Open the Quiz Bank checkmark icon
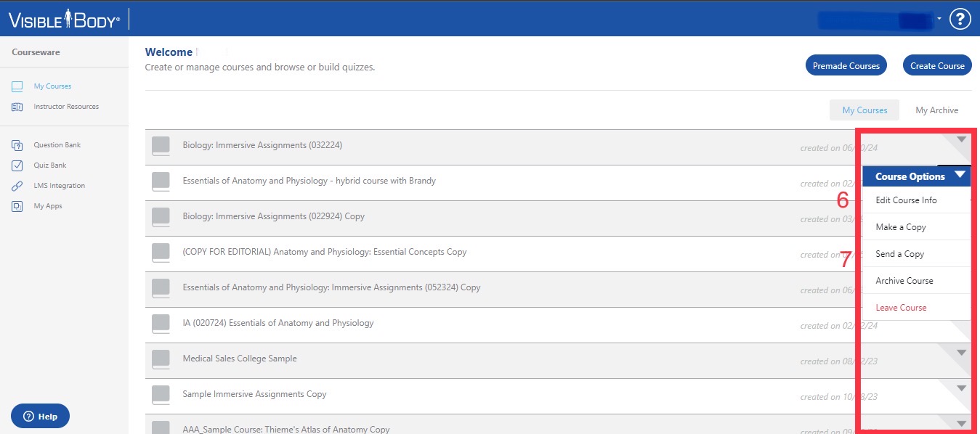Screen dimensions: 980x434 coord(17,165)
